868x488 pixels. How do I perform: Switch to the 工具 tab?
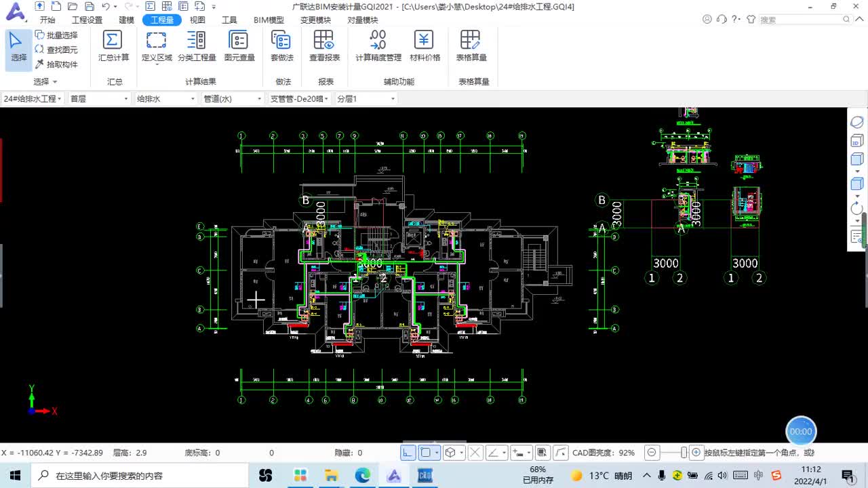point(229,20)
